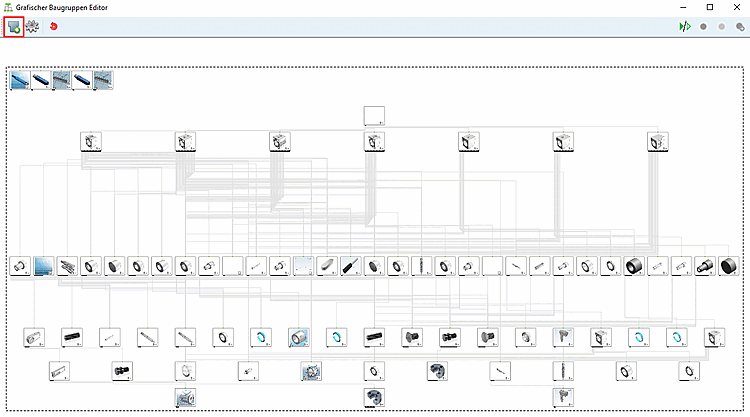Select first sub-assembly node below the root

pyautogui.click(x=91, y=142)
